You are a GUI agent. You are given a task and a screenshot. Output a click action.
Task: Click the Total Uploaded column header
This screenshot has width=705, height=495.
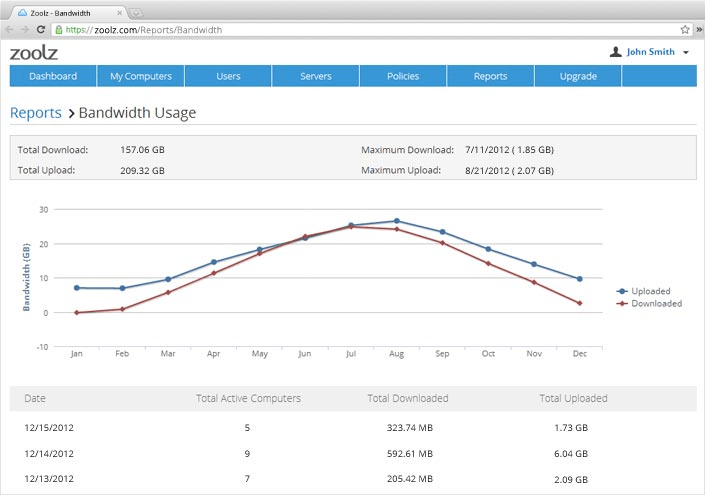(x=573, y=398)
